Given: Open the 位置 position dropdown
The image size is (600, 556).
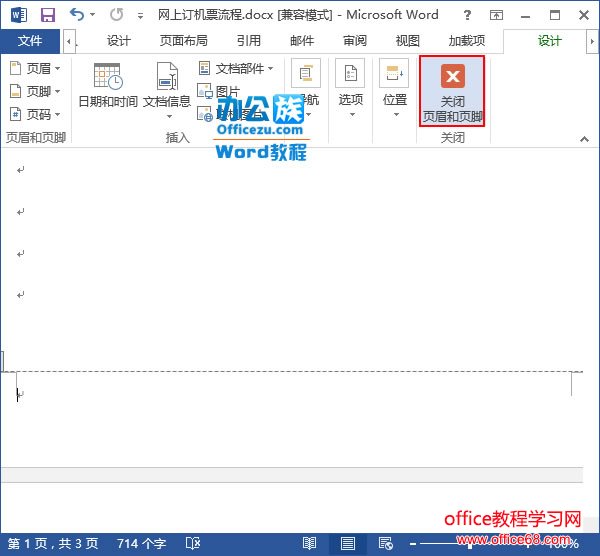Looking at the screenshot, I should 395,88.
